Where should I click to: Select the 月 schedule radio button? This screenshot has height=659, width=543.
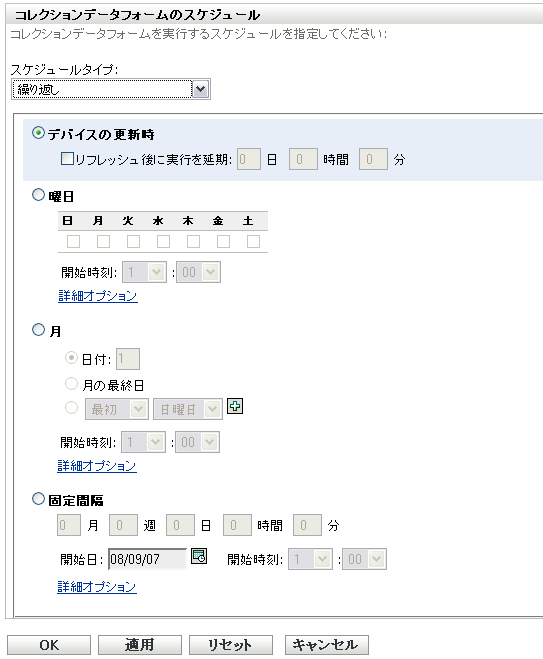pos(38,330)
